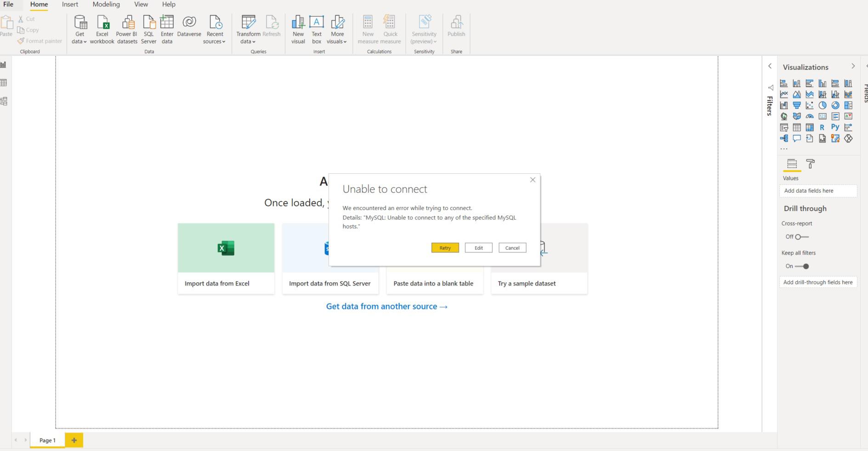868x451 pixels.
Task: Open the Format paint roller tab
Action: coord(811,164)
